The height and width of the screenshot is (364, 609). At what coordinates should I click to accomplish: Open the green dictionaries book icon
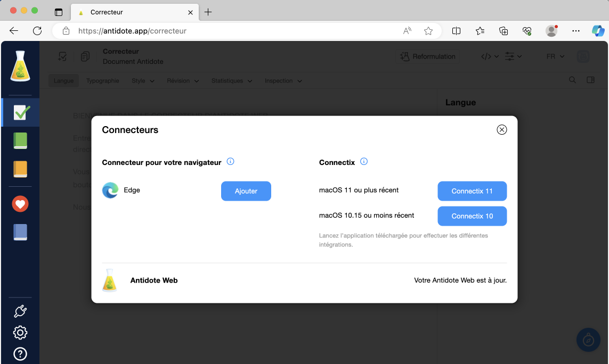(20, 140)
